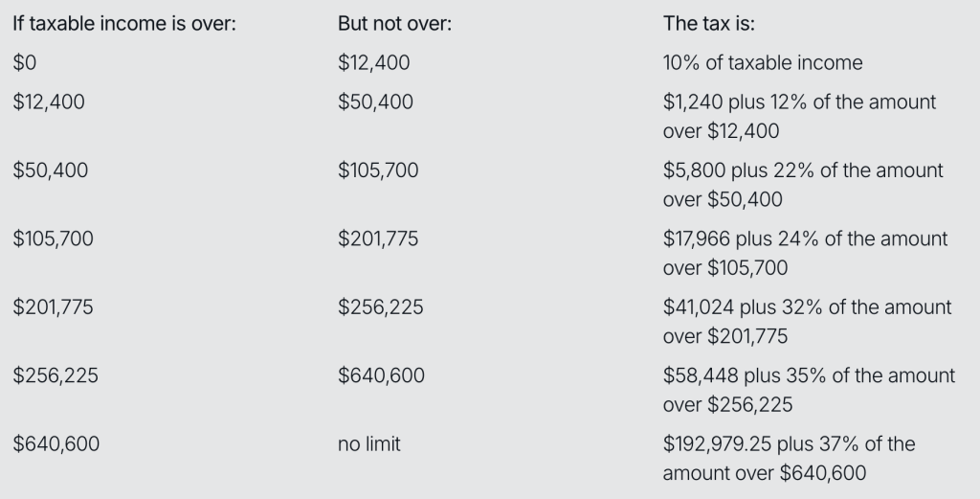Click '$5,800 plus 22%' tax description
Viewport: 980px width, 499px height.
(x=803, y=185)
